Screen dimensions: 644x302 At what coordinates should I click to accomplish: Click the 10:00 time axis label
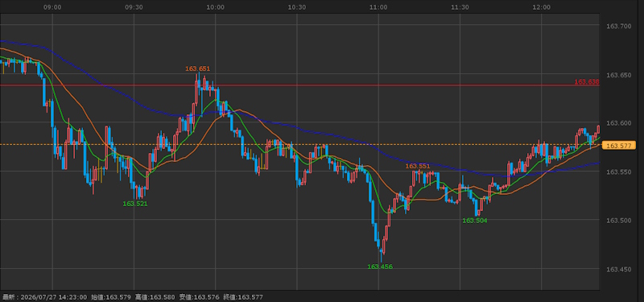point(215,7)
